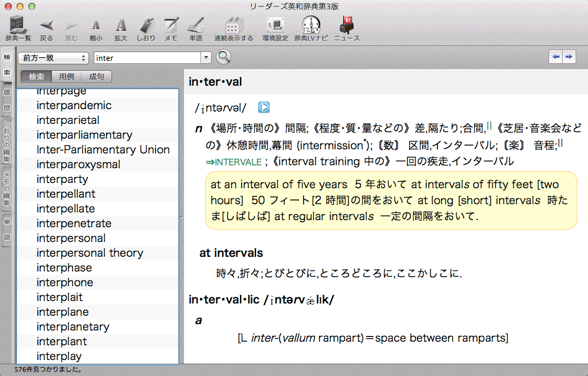Play the pronunciation audio for interval
The image size is (588, 376).
tap(264, 107)
